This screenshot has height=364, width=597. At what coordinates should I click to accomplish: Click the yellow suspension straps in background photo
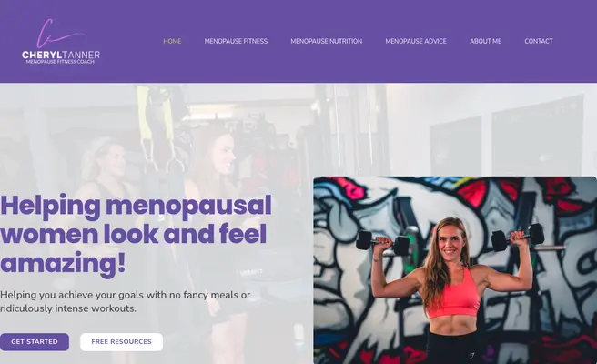pyautogui.click(x=157, y=115)
